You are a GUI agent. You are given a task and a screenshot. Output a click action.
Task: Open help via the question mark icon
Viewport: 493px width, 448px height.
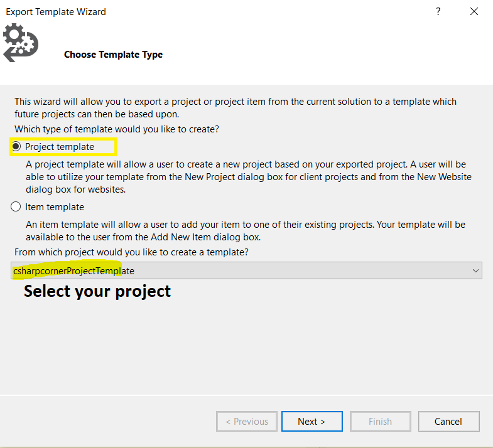click(x=438, y=12)
